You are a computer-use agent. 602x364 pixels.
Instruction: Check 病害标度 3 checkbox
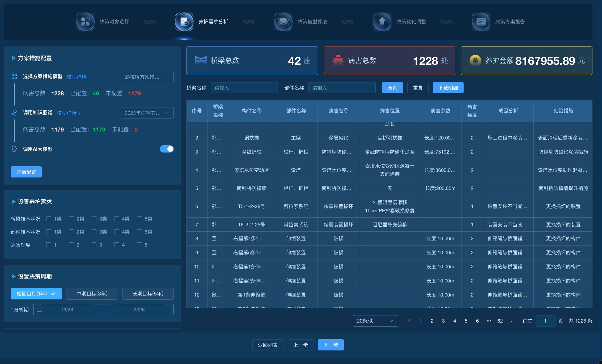[94, 245]
